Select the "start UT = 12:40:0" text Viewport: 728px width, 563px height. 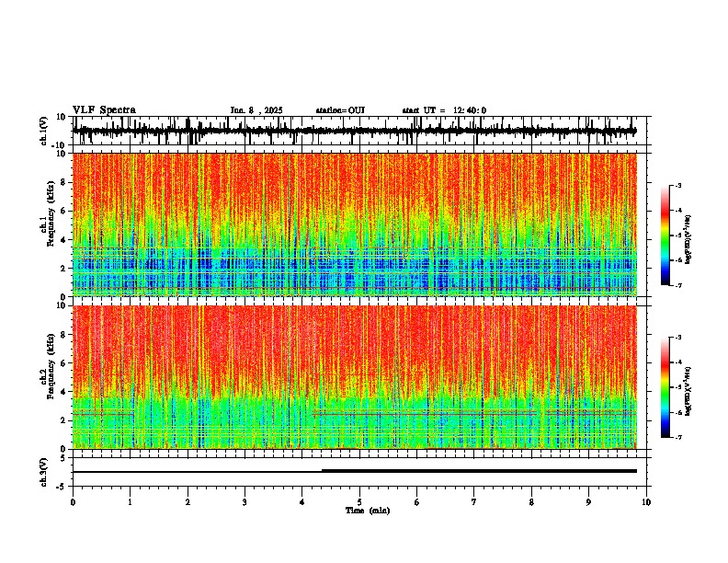pyautogui.click(x=444, y=110)
